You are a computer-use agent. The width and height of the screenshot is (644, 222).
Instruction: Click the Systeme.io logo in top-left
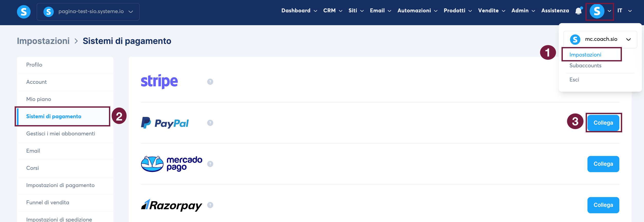pyautogui.click(x=24, y=12)
